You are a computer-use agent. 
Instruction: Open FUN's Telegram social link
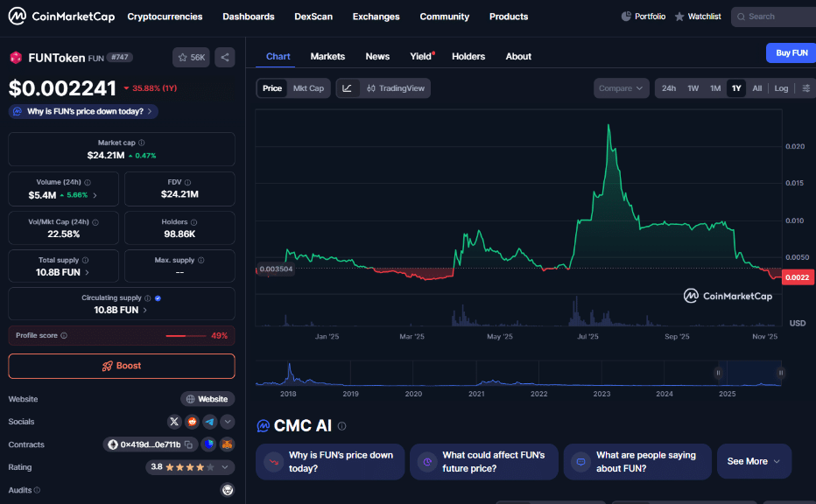click(209, 422)
